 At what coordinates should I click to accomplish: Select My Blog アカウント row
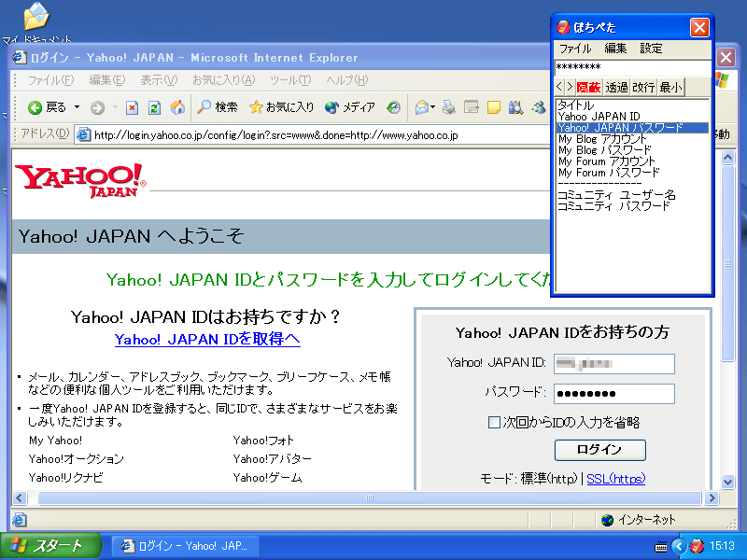[x=632, y=139]
